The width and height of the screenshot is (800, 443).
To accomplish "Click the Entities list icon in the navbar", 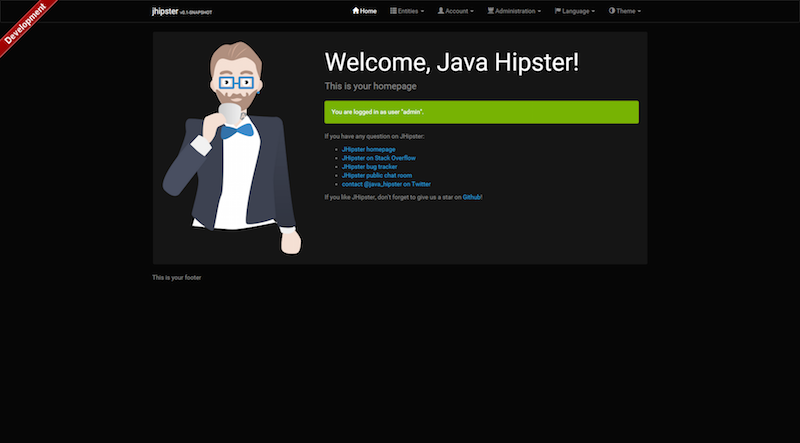I will tap(393, 11).
